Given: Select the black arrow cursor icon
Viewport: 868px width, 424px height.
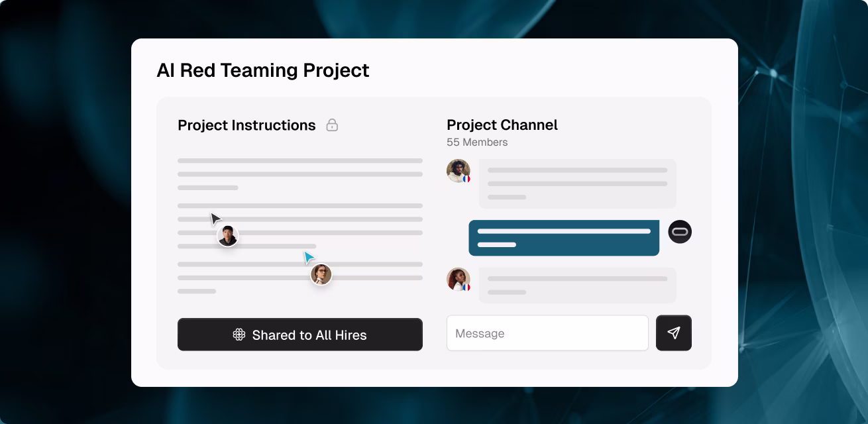Looking at the screenshot, I should [215, 219].
